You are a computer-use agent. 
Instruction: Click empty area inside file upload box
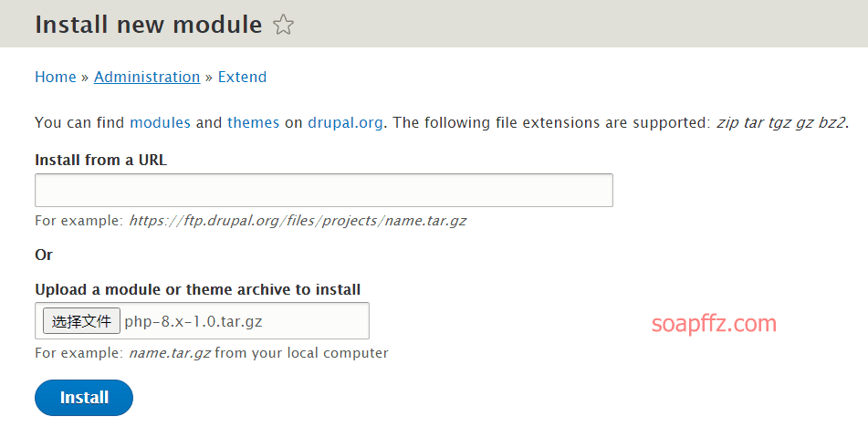[x=316, y=321]
